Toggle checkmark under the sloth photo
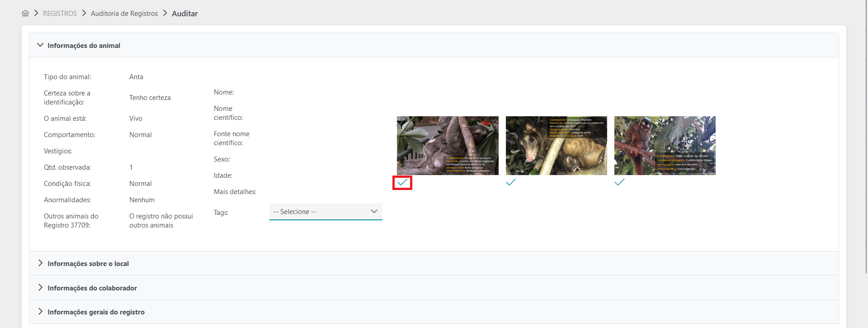Image resolution: width=868 pixels, height=328 pixels. click(x=402, y=182)
